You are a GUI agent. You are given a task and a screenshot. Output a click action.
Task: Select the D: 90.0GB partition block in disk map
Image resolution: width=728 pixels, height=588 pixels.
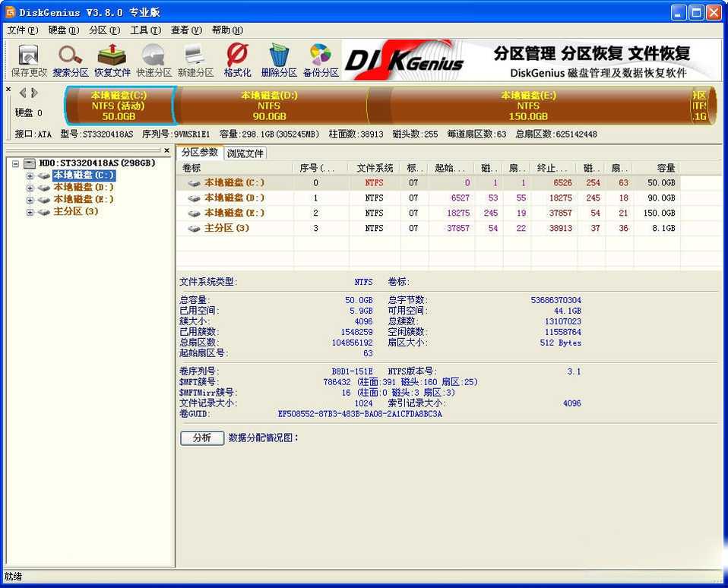pos(269,106)
